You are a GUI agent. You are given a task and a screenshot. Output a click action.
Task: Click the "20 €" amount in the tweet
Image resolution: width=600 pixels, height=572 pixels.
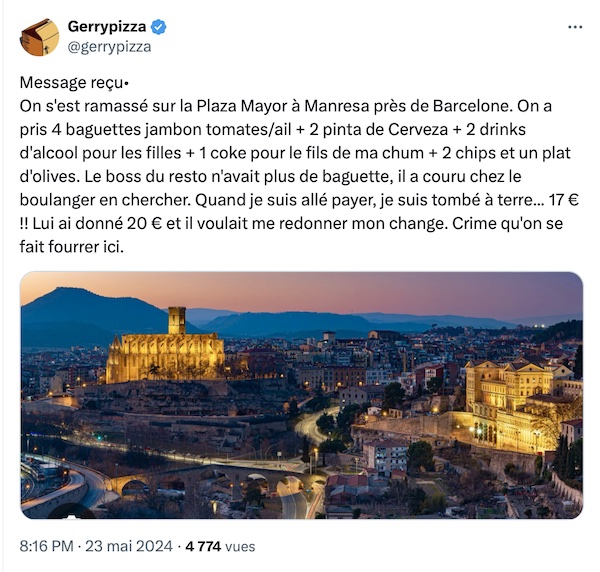pos(144,223)
